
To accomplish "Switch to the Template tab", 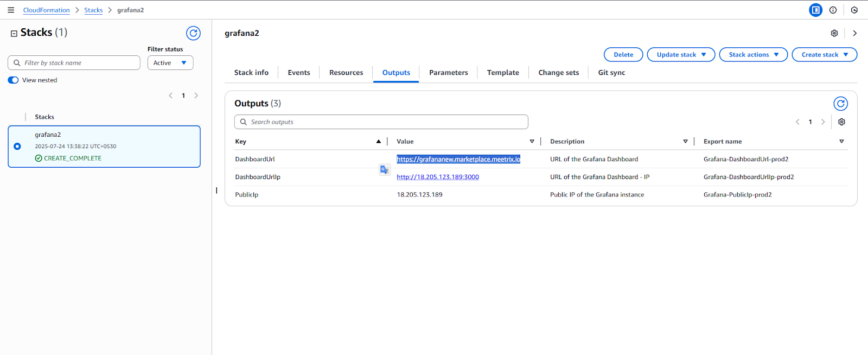I will click(x=503, y=73).
